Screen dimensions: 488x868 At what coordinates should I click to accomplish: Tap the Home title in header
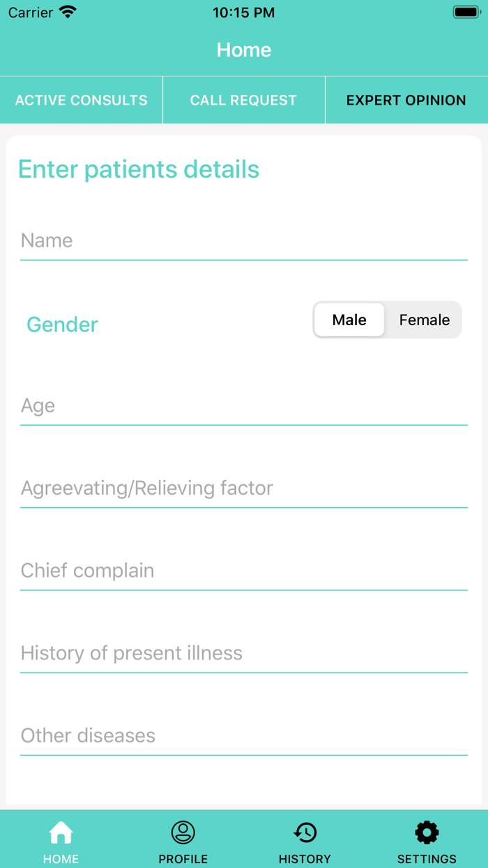click(x=244, y=50)
